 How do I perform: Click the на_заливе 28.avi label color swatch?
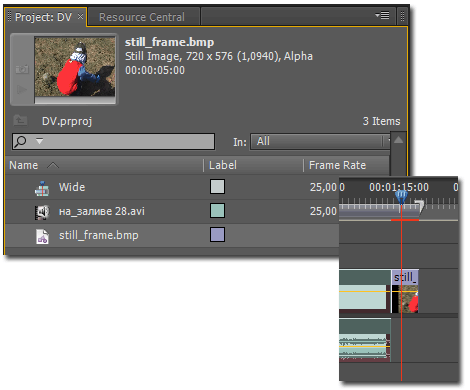pos(217,211)
